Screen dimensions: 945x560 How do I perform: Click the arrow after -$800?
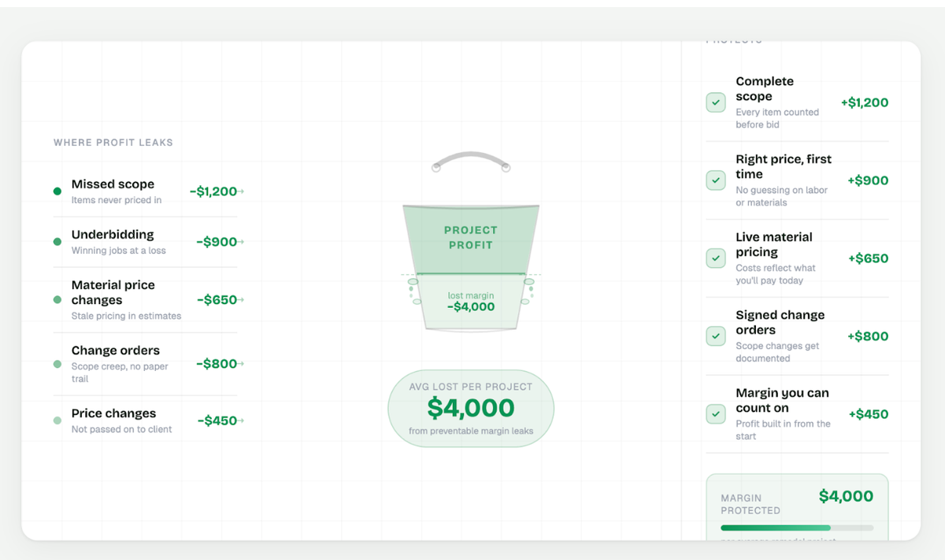point(241,364)
